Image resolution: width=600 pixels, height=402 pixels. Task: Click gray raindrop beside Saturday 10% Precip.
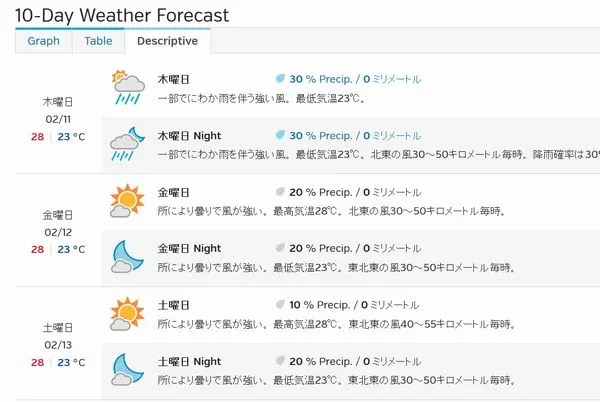coord(280,304)
